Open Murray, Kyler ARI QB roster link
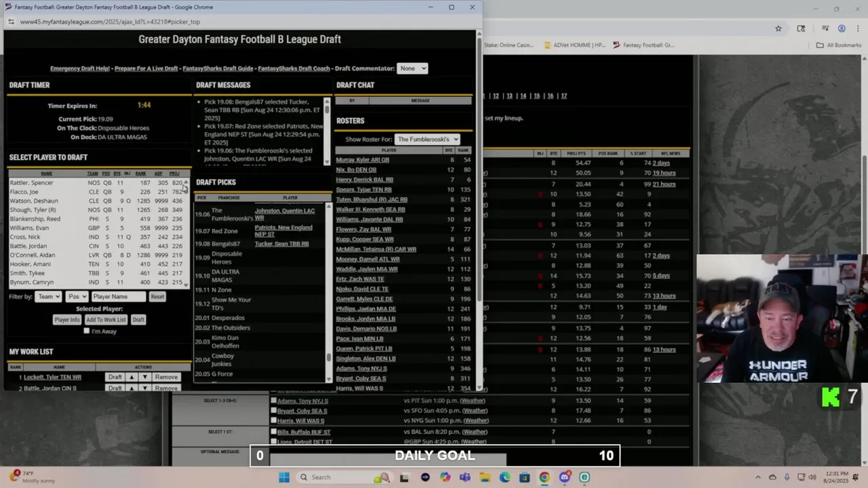Image resolution: width=868 pixels, height=488 pixels. 362,160
